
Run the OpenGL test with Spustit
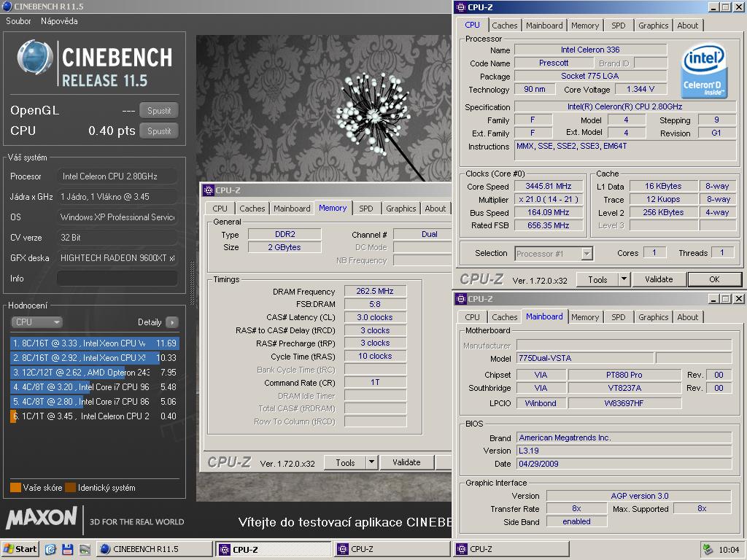tap(159, 111)
